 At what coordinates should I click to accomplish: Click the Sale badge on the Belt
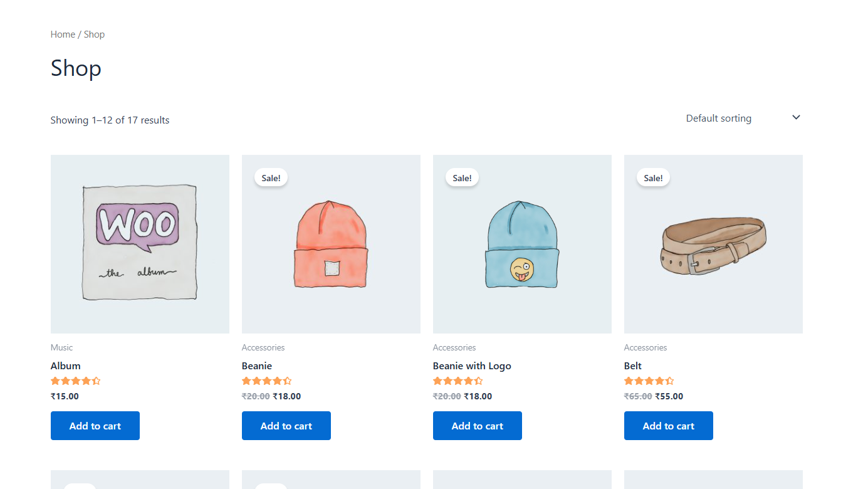pyautogui.click(x=652, y=177)
